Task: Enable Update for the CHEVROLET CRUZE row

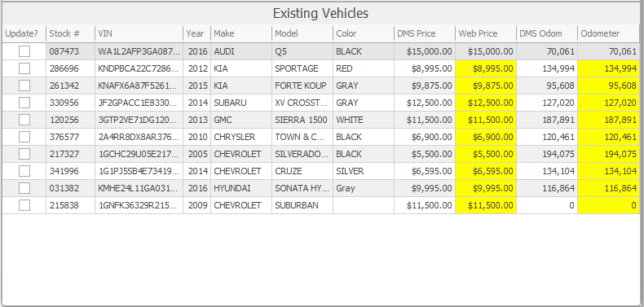Action: click(x=24, y=171)
